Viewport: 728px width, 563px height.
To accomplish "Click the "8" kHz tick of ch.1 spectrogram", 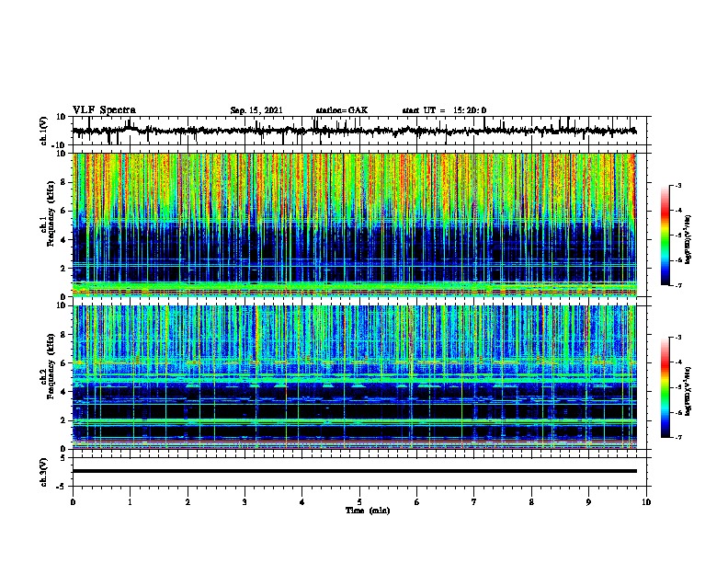I will coord(63,182).
